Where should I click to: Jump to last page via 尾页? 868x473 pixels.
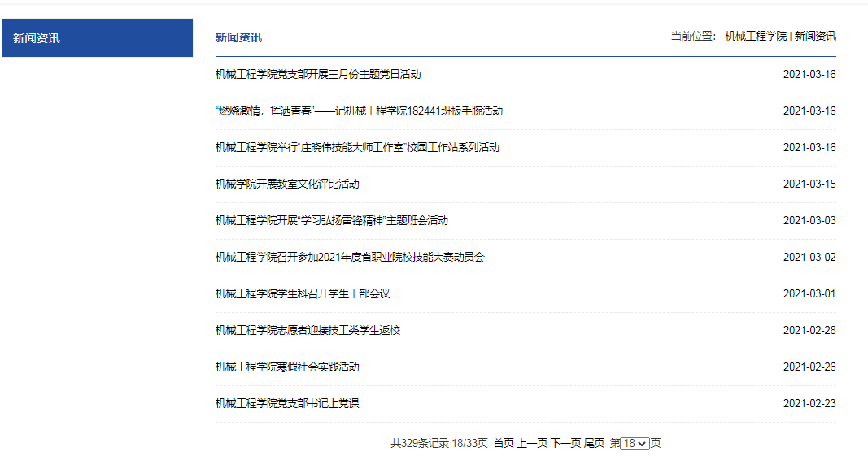click(594, 443)
